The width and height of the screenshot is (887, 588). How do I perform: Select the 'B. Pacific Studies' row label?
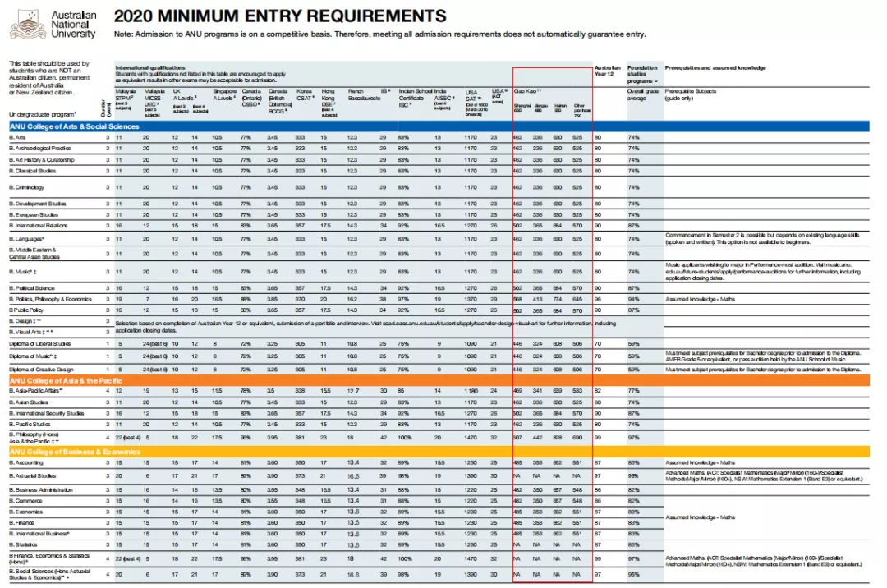pos(30,424)
